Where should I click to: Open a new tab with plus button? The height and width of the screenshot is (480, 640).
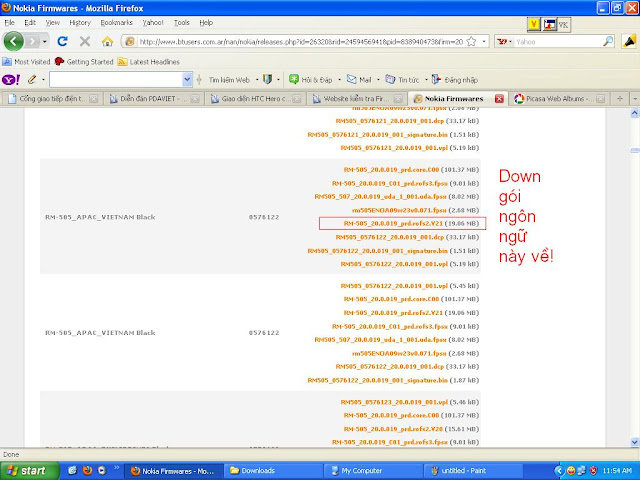pyautogui.click(x=620, y=98)
